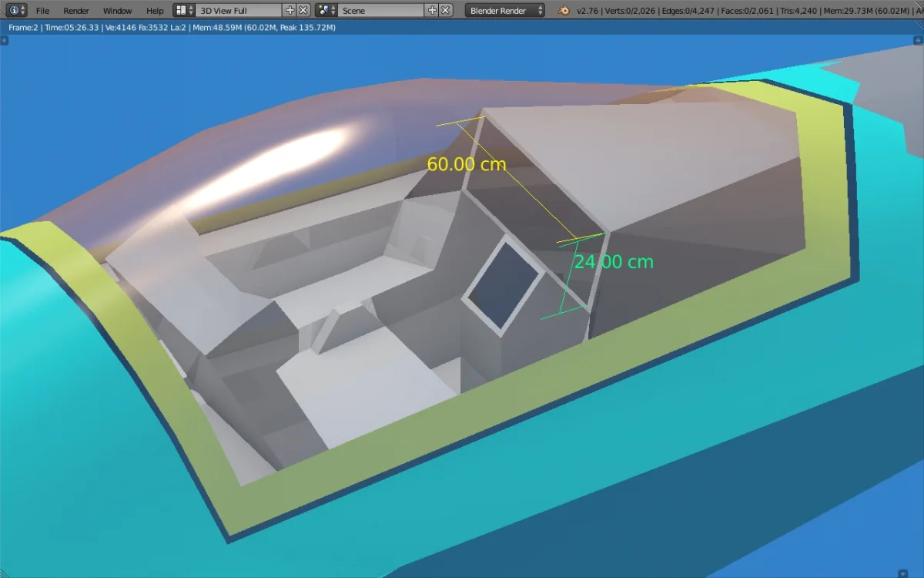Click the v2.76 version text
The image size is (924, 578).
[x=587, y=11]
